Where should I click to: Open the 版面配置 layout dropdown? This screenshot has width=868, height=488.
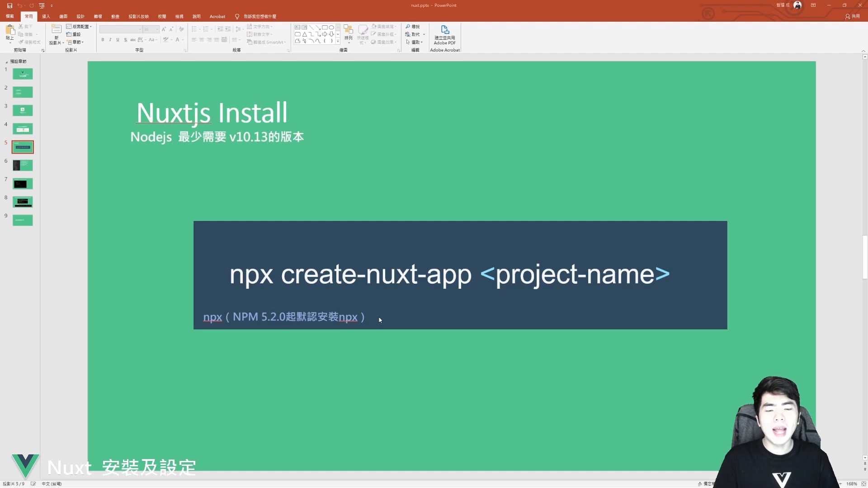pos(80,27)
